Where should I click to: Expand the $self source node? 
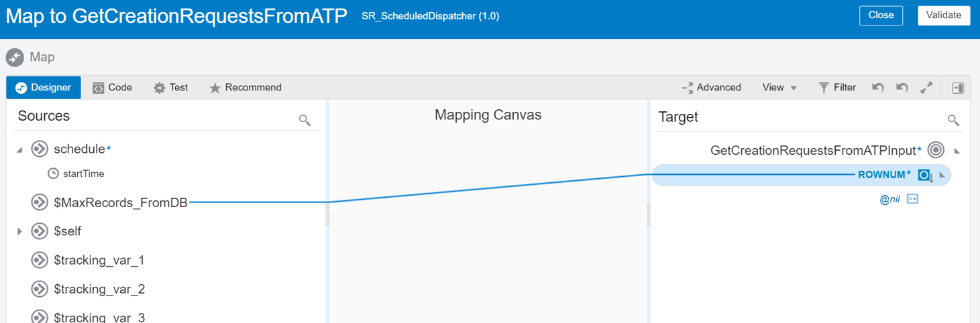[19, 231]
